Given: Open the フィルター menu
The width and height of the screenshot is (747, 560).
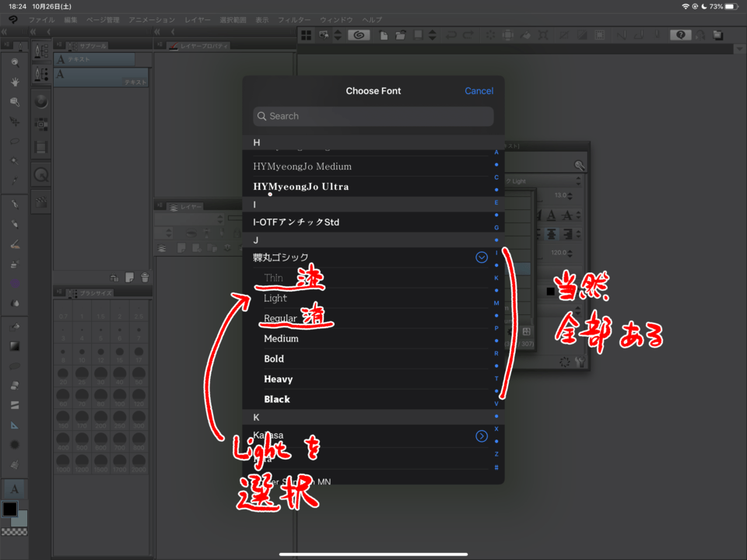Looking at the screenshot, I should point(294,19).
